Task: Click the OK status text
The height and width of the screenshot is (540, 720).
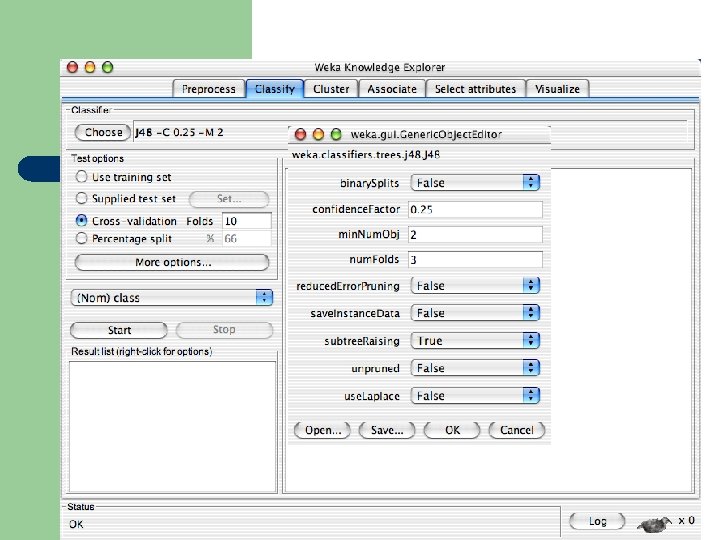Action: click(76, 524)
